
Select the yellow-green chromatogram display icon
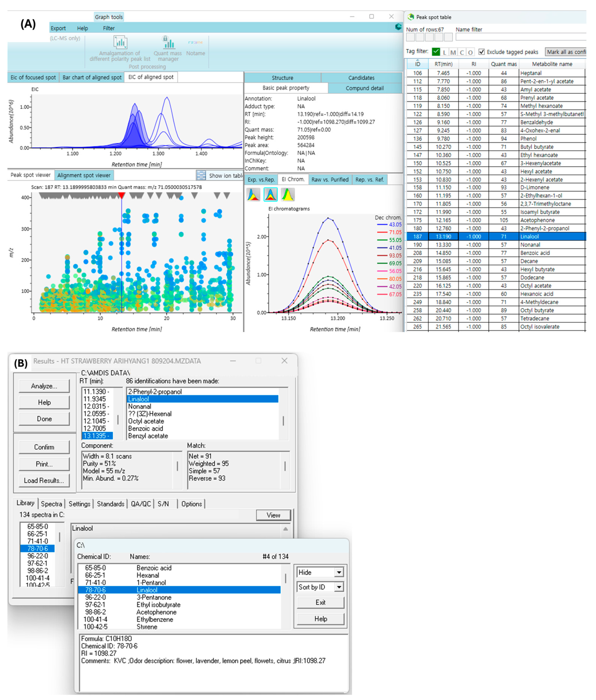(x=288, y=195)
